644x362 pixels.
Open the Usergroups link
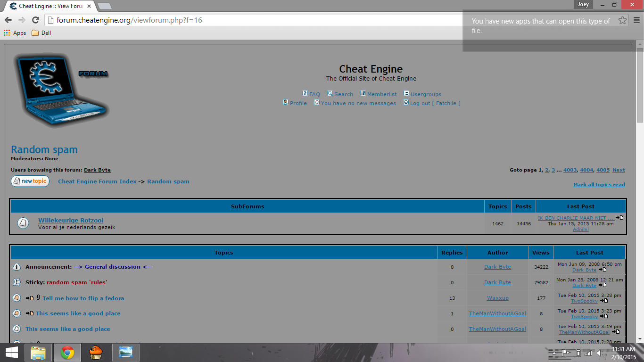pos(426,94)
